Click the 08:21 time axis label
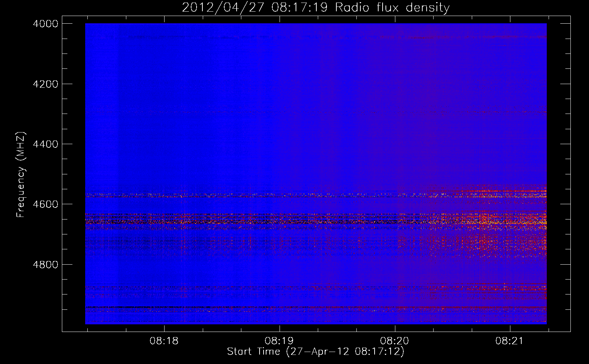The height and width of the screenshot is (364, 589). pos(510,341)
